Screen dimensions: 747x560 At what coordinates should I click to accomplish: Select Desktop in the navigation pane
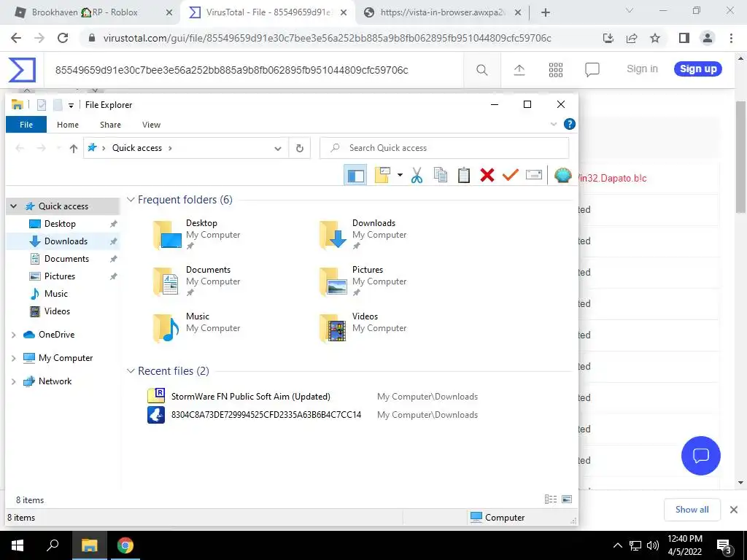60,224
